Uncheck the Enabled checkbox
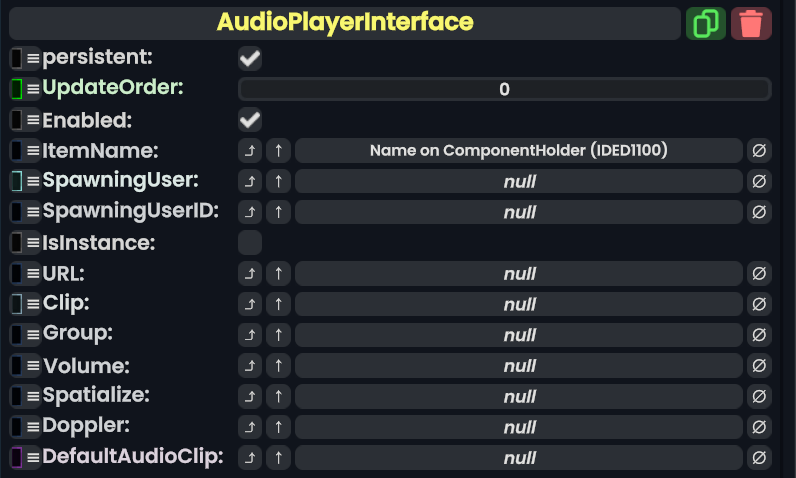 (x=250, y=121)
